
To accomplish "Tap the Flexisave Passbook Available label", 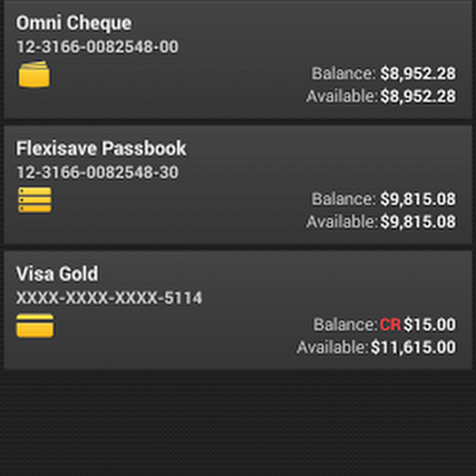I will click(342, 222).
